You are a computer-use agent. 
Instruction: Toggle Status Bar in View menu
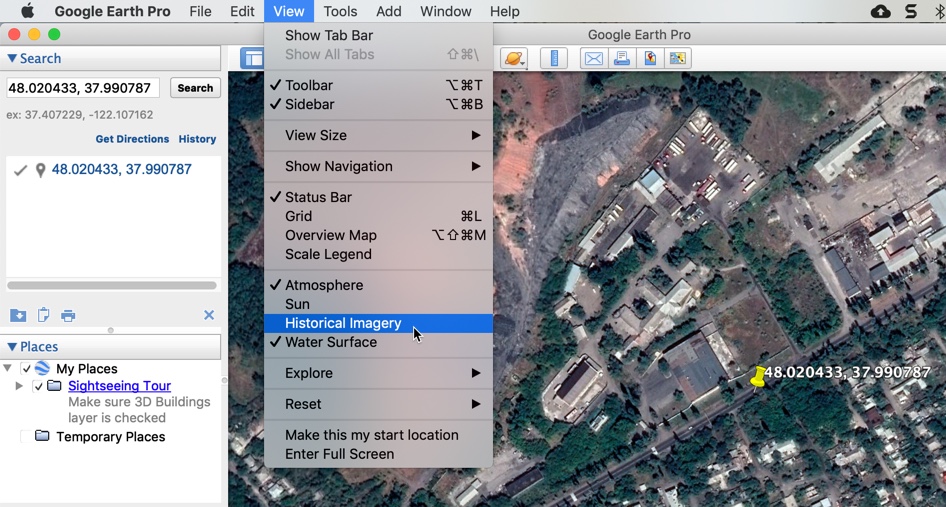pos(378,197)
